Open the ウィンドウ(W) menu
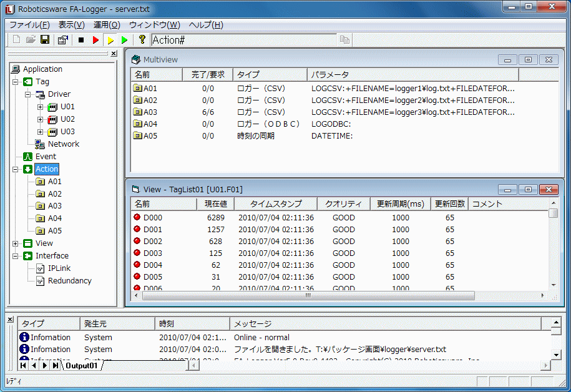571x392 pixels. [x=154, y=25]
